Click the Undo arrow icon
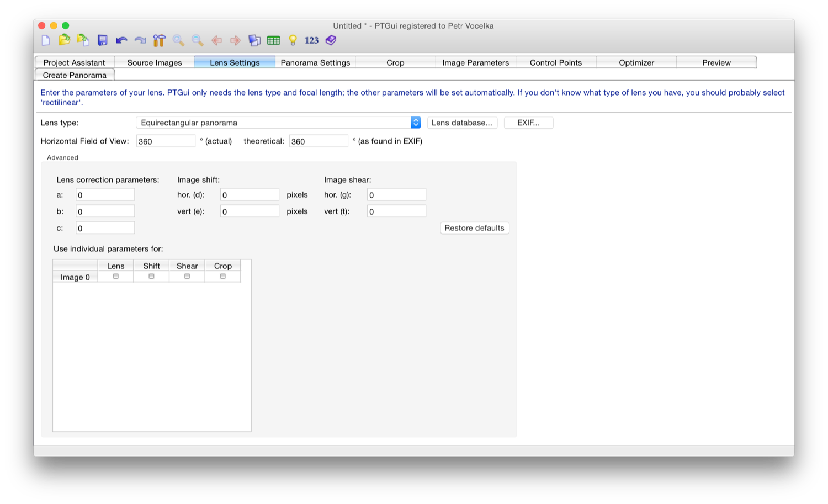This screenshot has width=828, height=504. pyautogui.click(x=121, y=40)
